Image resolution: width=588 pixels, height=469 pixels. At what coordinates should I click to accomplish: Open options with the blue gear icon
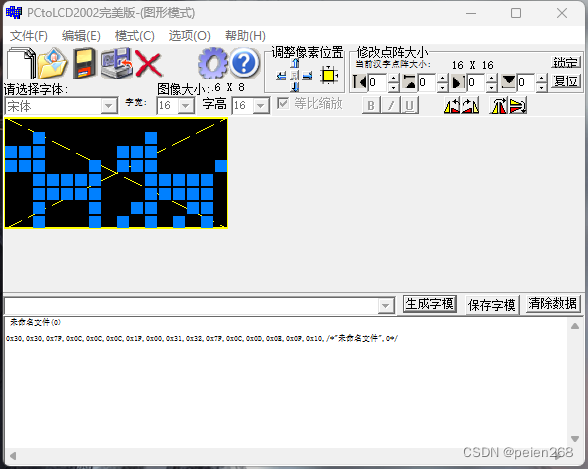pyautogui.click(x=213, y=63)
